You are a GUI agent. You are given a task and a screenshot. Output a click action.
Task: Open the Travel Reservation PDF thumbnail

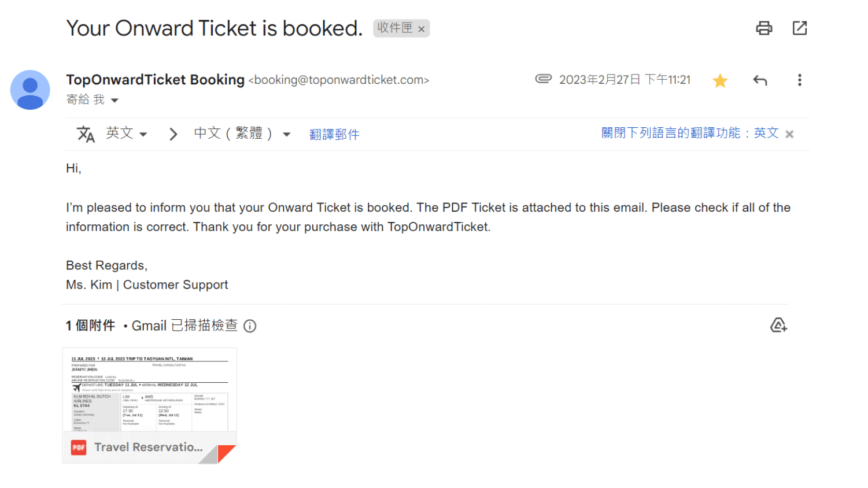149,390
